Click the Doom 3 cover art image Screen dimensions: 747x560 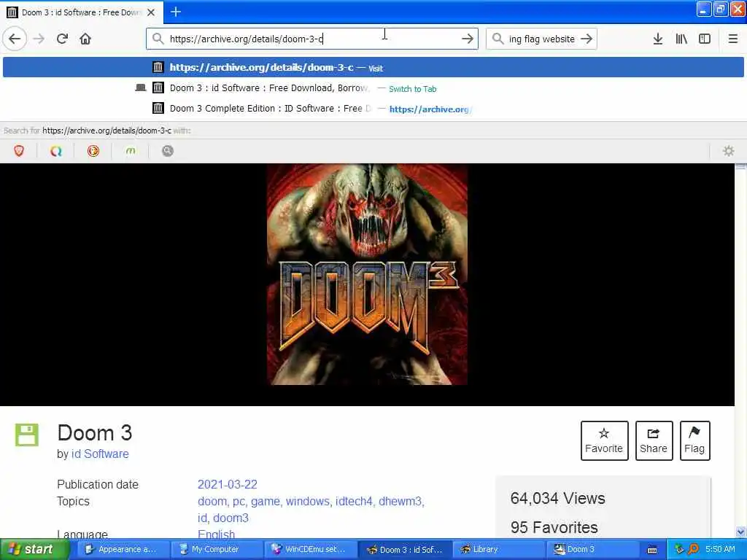[367, 275]
